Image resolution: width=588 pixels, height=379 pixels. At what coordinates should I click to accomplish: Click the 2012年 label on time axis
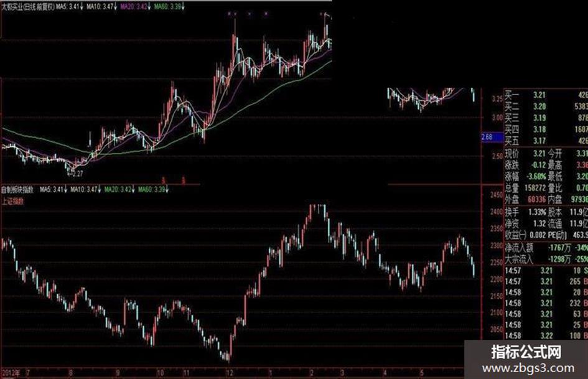pyautogui.click(x=11, y=373)
